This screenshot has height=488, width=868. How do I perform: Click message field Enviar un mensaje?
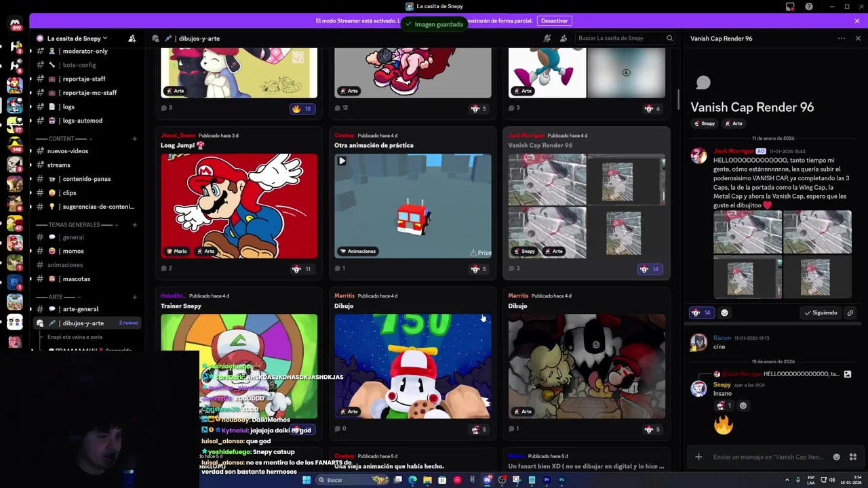(x=768, y=457)
